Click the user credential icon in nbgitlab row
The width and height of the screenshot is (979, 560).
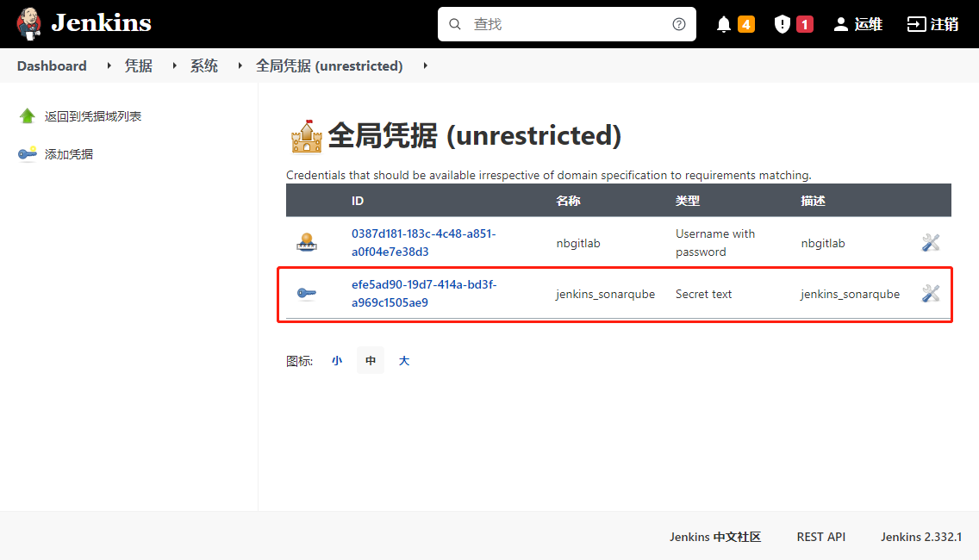[x=307, y=242]
